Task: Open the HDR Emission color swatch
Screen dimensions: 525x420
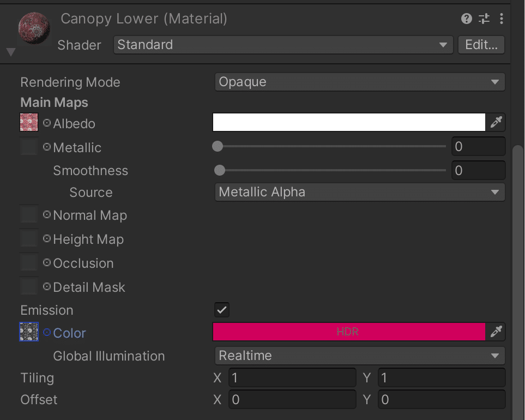Action: pyautogui.click(x=349, y=332)
